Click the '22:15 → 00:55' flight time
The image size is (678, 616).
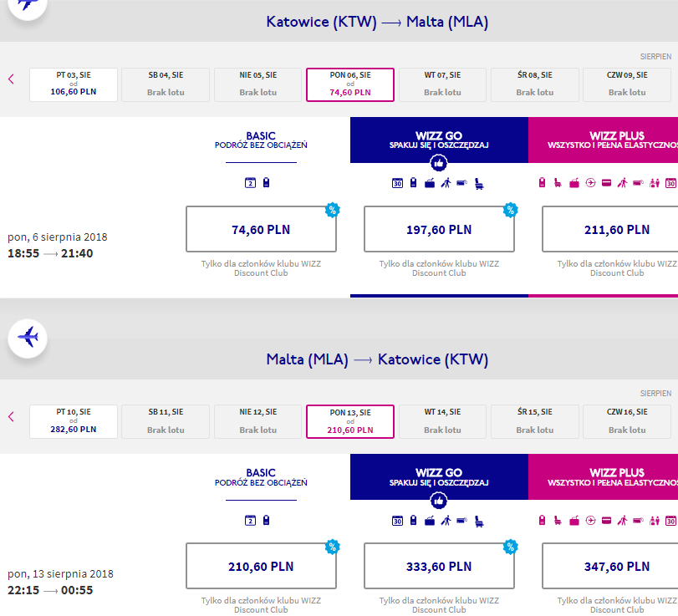click(x=50, y=590)
